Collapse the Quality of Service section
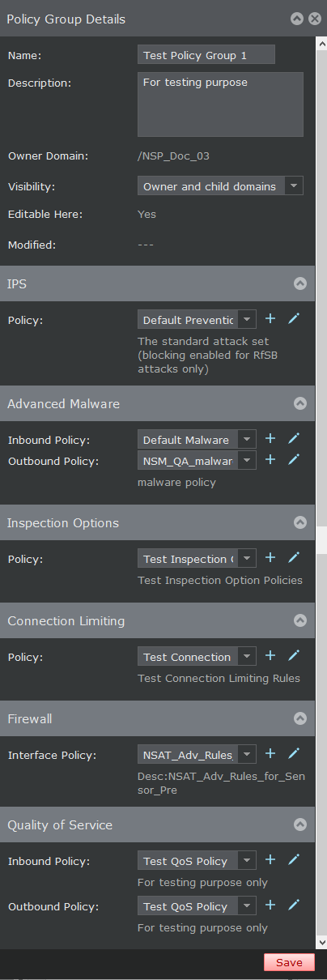 point(300,824)
